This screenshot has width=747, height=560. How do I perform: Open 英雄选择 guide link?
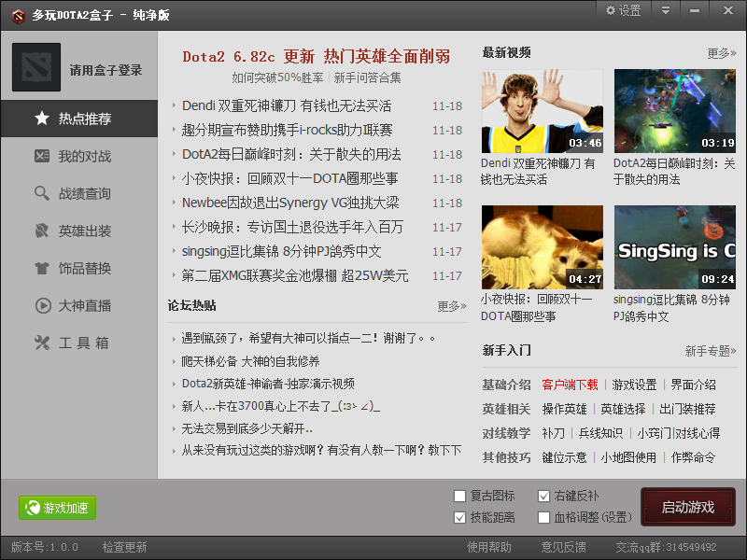pyautogui.click(x=623, y=409)
